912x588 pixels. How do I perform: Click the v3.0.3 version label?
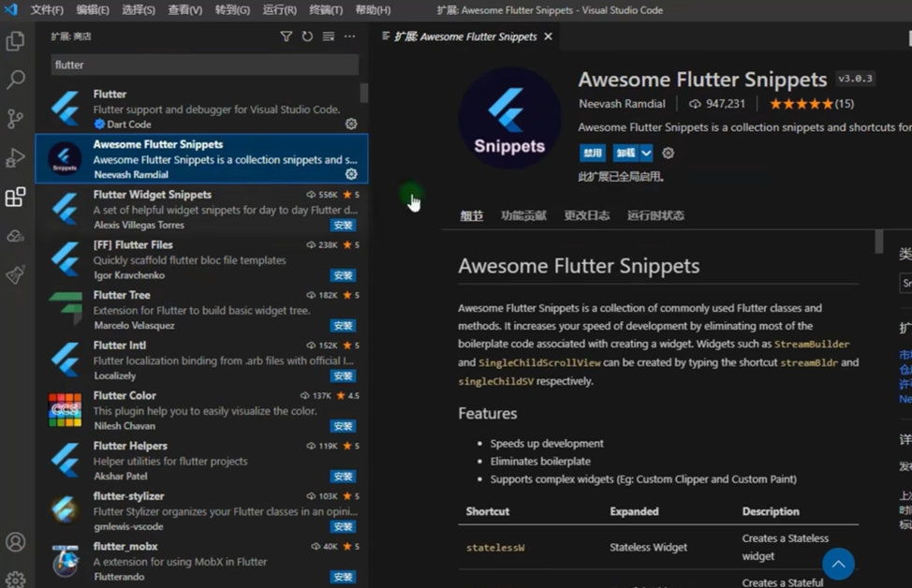(x=855, y=79)
